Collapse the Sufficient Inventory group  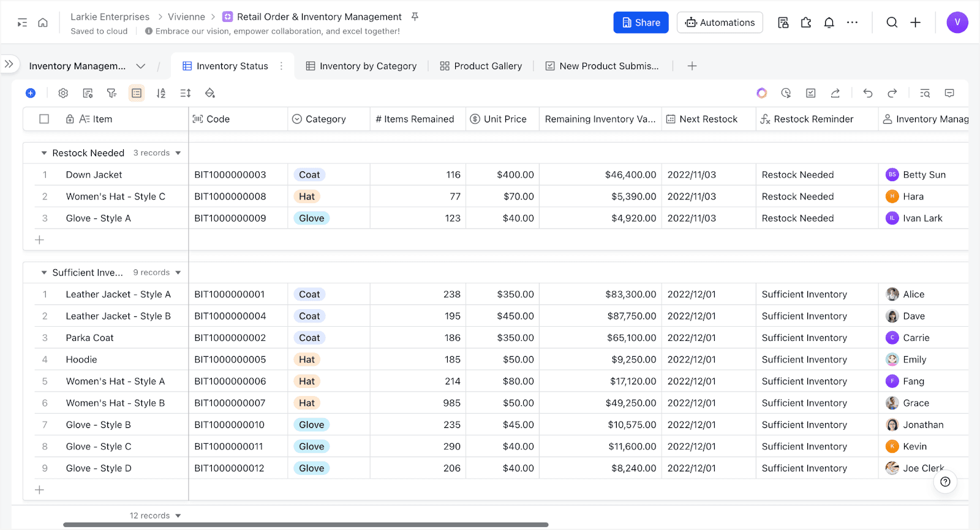click(x=44, y=272)
